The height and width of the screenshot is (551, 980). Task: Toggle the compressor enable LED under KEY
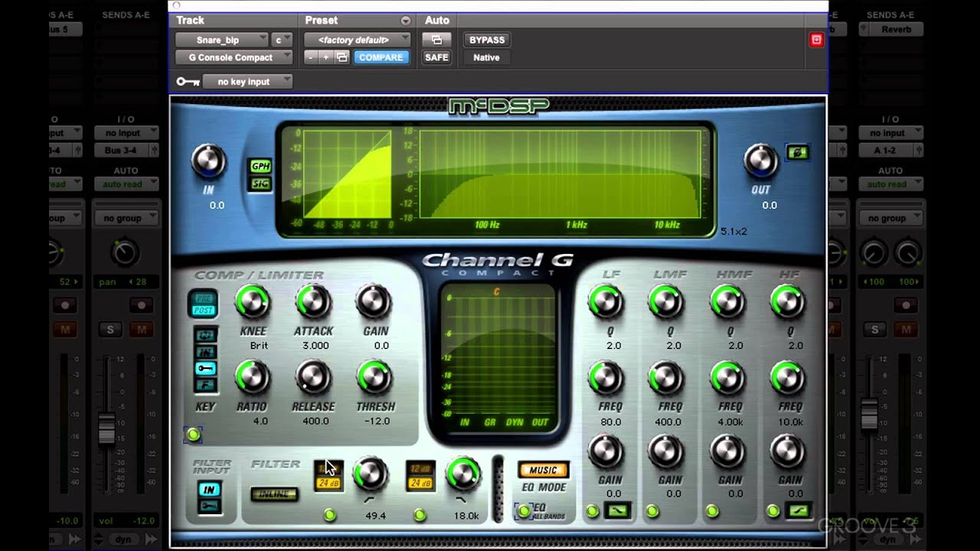pos(193,435)
